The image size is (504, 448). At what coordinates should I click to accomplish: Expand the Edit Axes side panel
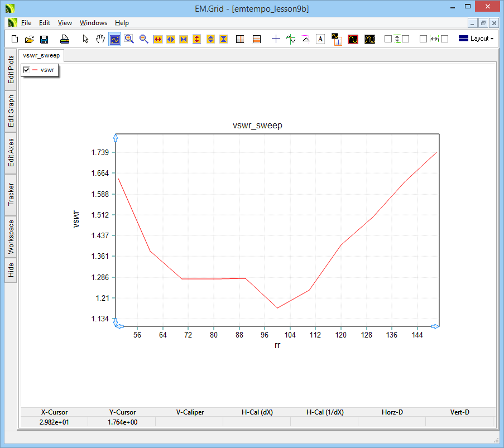[11, 153]
